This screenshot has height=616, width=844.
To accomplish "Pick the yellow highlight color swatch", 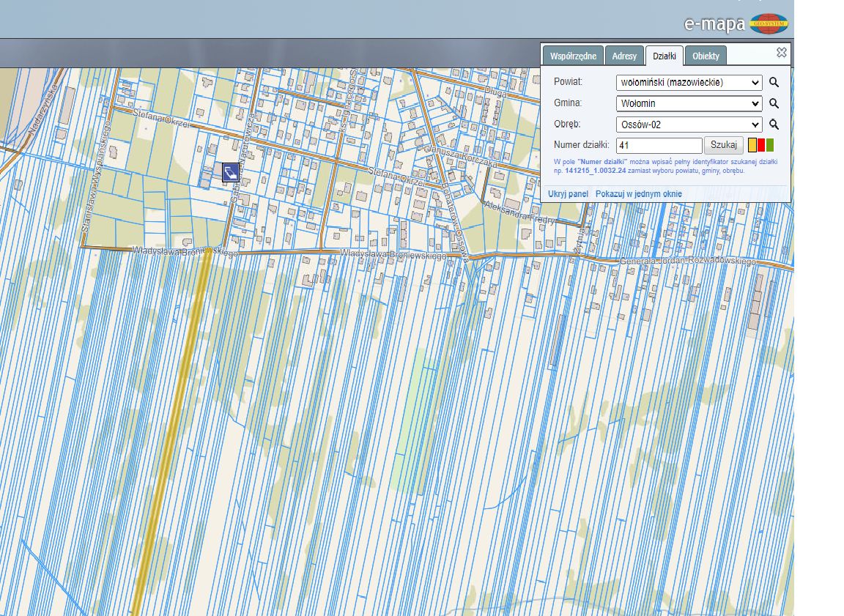I will pyautogui.click(x=752, y=145).
